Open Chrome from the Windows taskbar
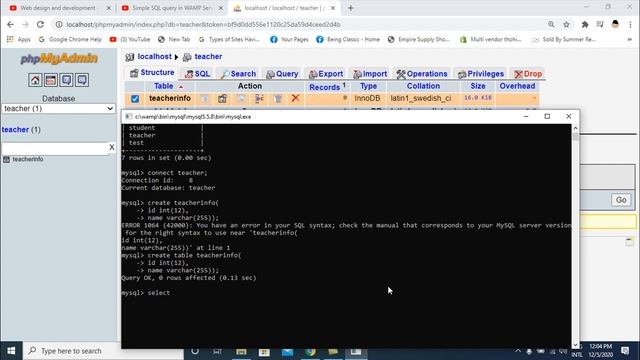Viewport: 640px width, 360px height. click(x=310, y=352)
